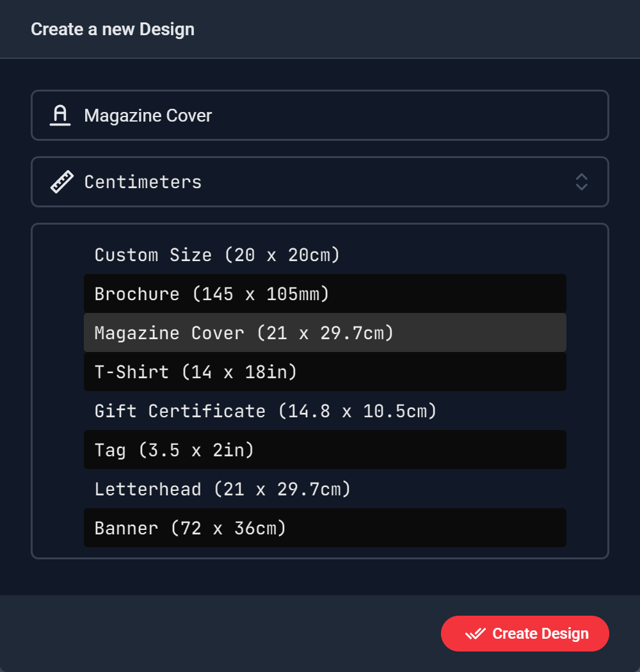Open the units dropdown using the up-down chevrons

pyautogui.click(x=581, y=182)
